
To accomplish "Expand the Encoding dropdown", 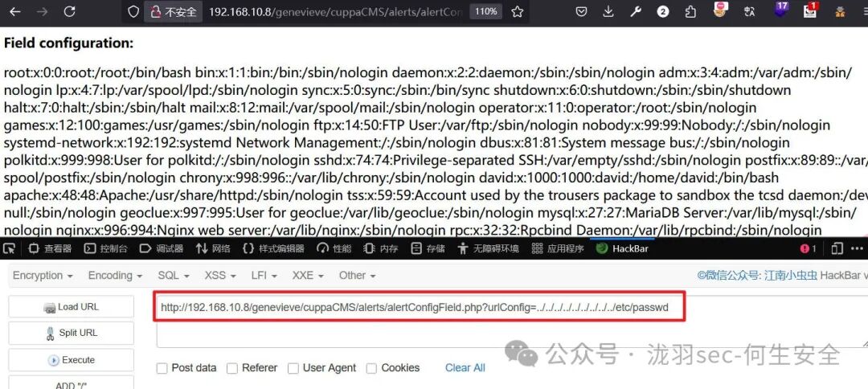I will coord(115,276).
